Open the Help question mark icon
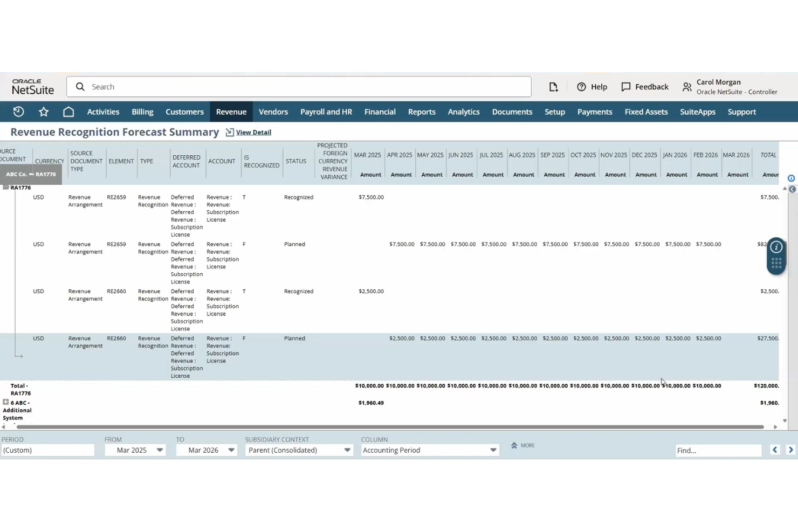The height and width of the screenshot is (532, 798). 581,87
